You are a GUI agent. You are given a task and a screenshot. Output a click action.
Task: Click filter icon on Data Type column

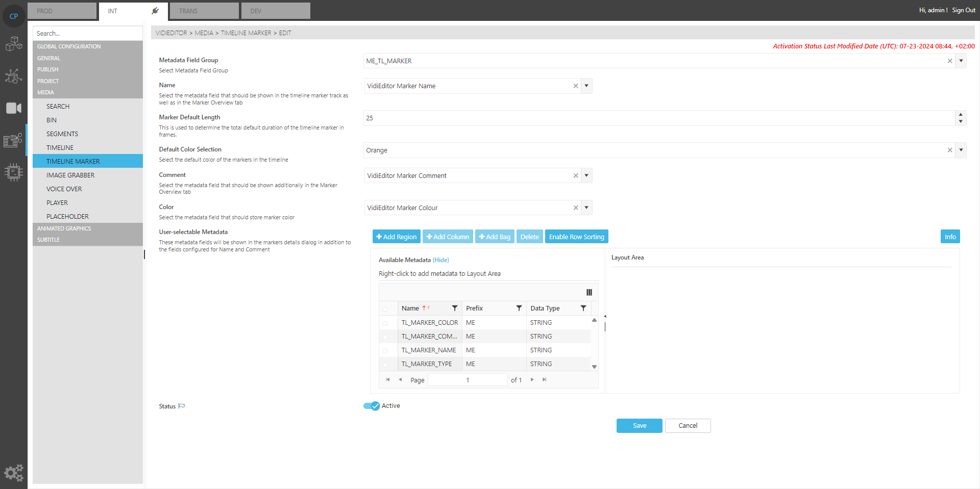pyautogui.click(x=583, y=308)
